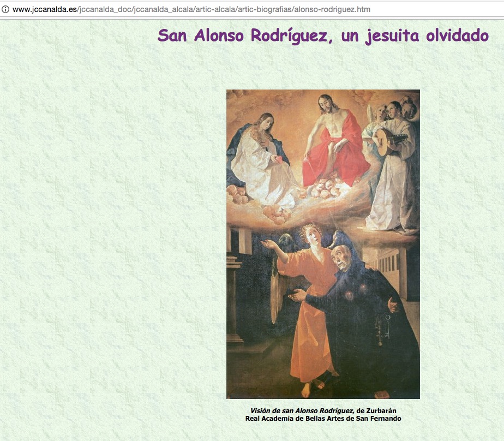504x441 pixels.
Task: Open the Zurbarán painting image
Action: 323,244
